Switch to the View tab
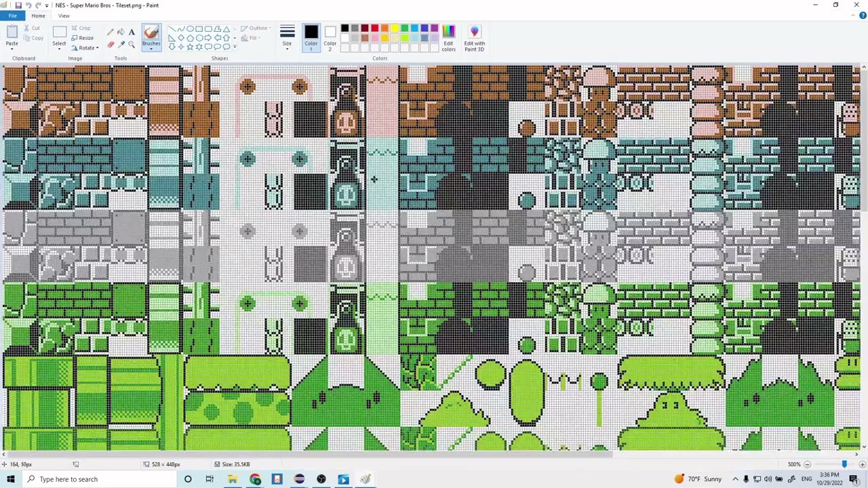Viewport: 868px width, 488px height. pos(64,16)
